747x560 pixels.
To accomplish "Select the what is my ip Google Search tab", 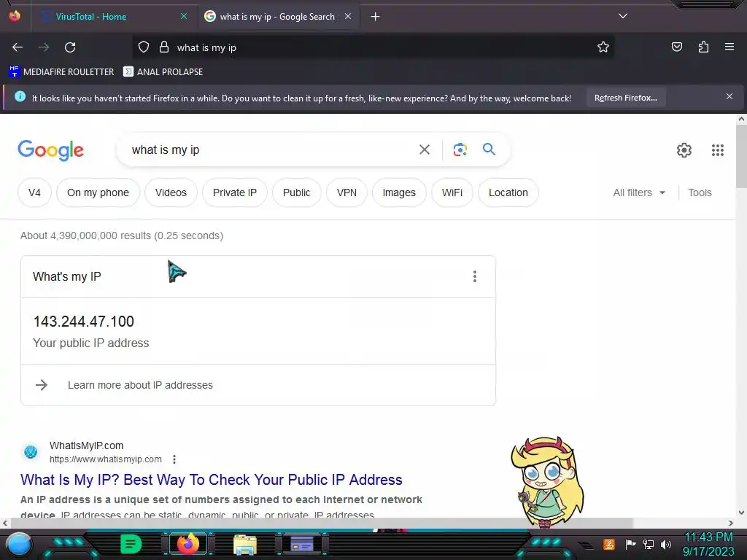I will [x=277, y=17].
